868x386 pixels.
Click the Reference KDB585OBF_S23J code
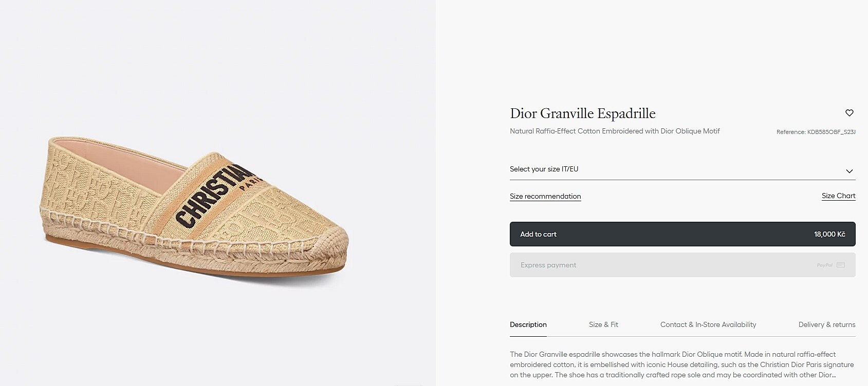click(816, 132)
